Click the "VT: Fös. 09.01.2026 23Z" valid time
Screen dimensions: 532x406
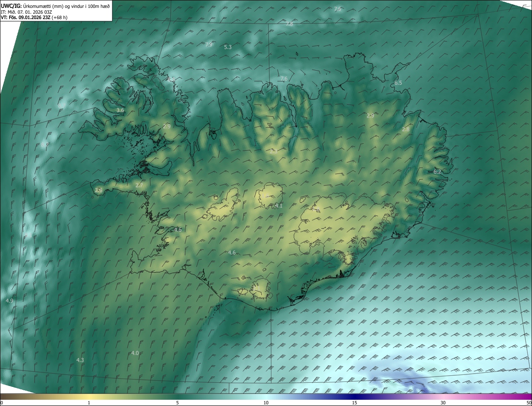click(x=26, y=17)
